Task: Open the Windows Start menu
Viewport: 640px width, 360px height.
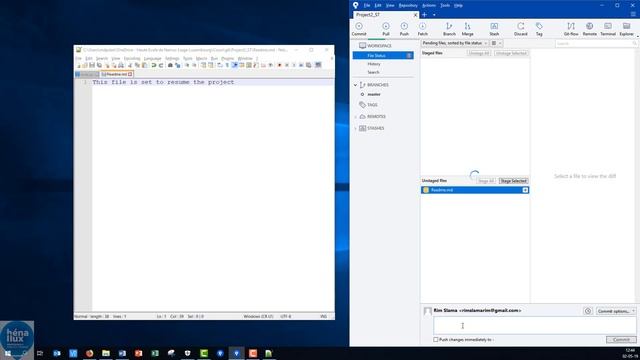Action: [x=8, y=353]
